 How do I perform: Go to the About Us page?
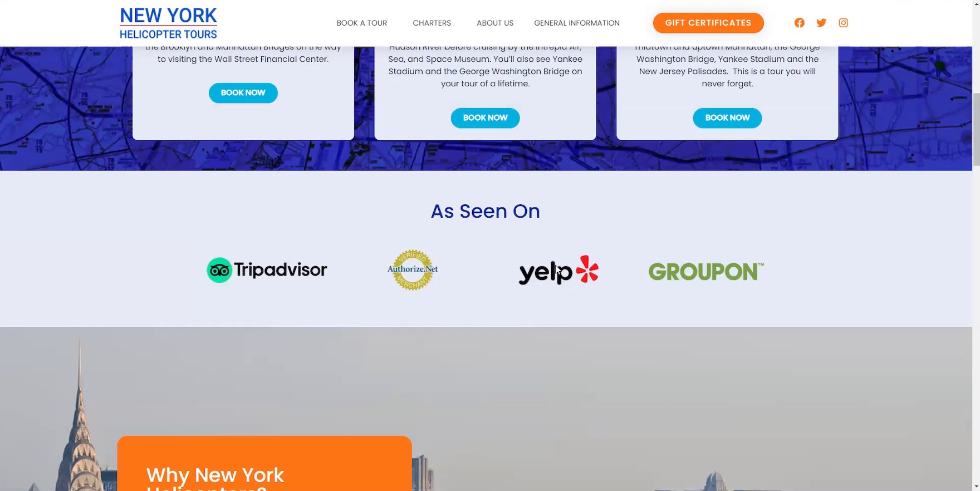pyautogui.click(x=495, y=23)
